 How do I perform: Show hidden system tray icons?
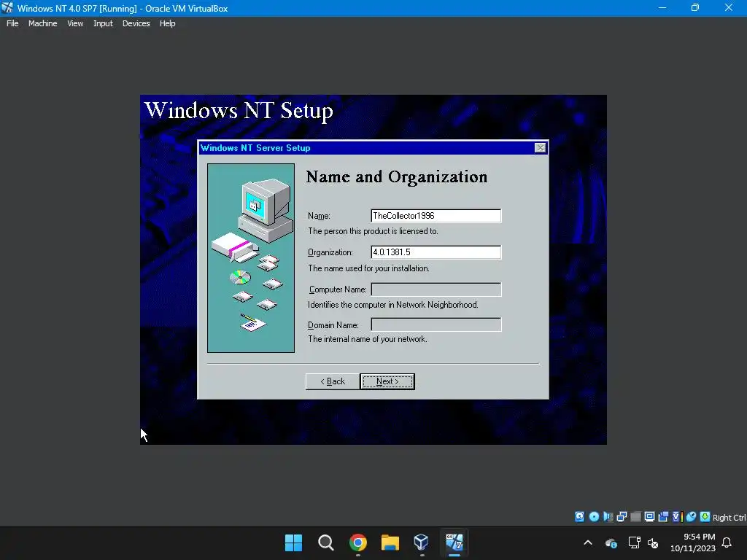pyautogui.click(x=588, y=542)
